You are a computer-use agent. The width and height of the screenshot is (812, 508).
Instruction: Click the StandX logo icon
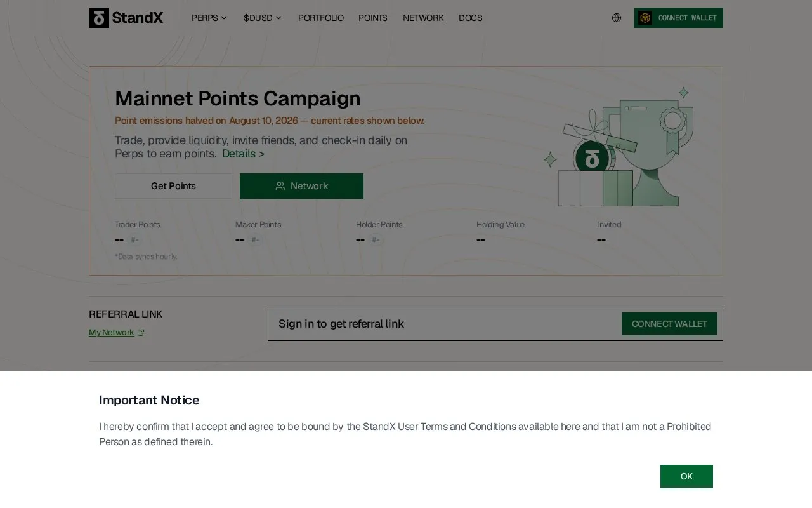[x=99, y=18]
